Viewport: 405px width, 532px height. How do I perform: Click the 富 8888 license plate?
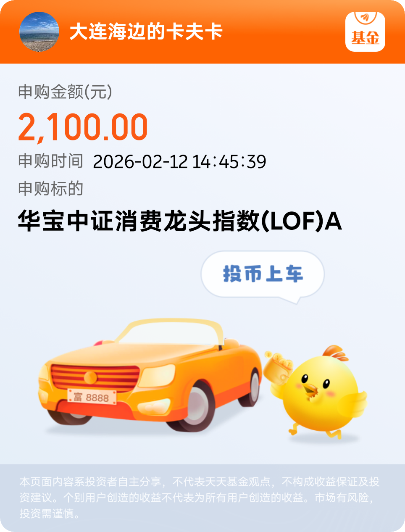click(x=92, y=397)
